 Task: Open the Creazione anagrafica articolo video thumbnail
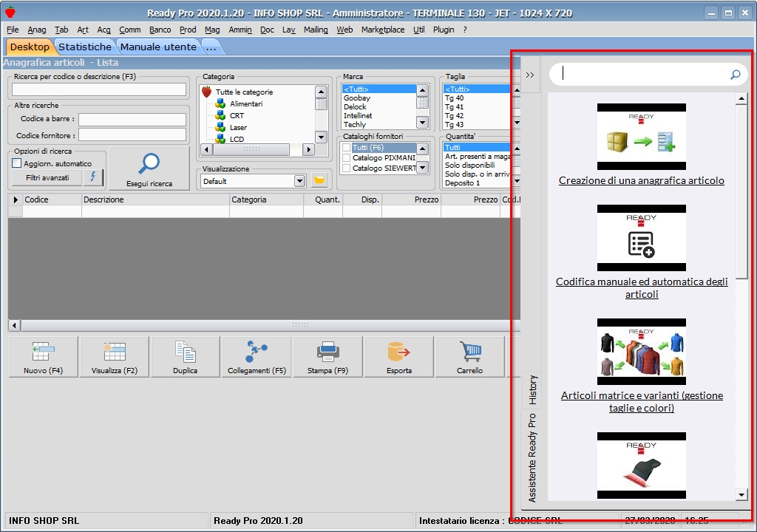641,137
